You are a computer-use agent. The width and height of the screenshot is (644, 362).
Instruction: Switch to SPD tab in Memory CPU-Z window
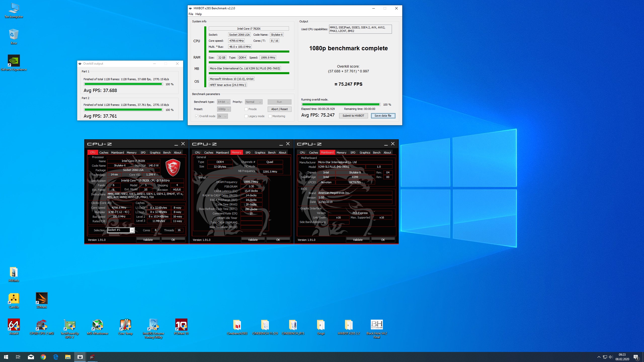[248, 152]
